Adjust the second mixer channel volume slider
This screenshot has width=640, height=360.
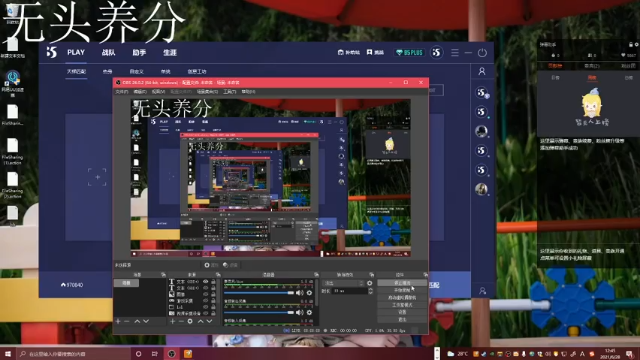pos(259,313)
